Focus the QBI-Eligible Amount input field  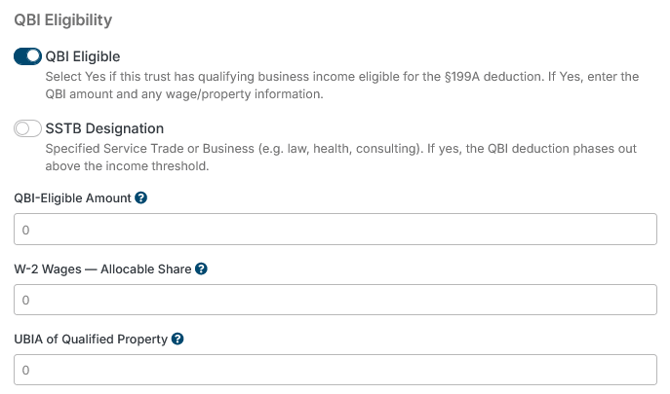[335, 229]
